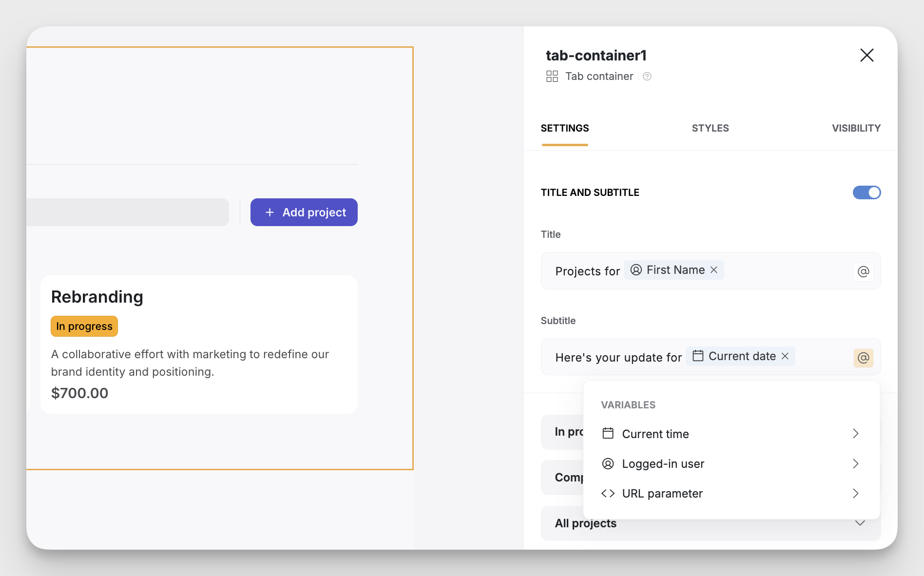Click the search bar left of Add project
The image size is (924, 576).
pos(128,212)
